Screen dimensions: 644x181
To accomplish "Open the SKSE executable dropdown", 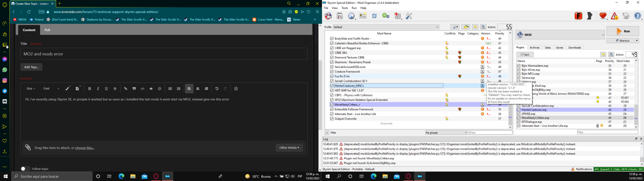I will [560, 35].
